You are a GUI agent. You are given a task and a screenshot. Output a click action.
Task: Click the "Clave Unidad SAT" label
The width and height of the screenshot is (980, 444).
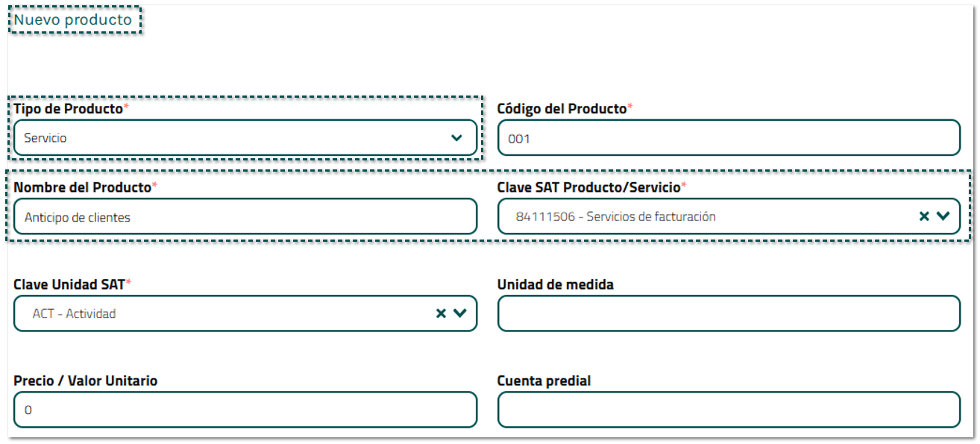pos(69,284)
